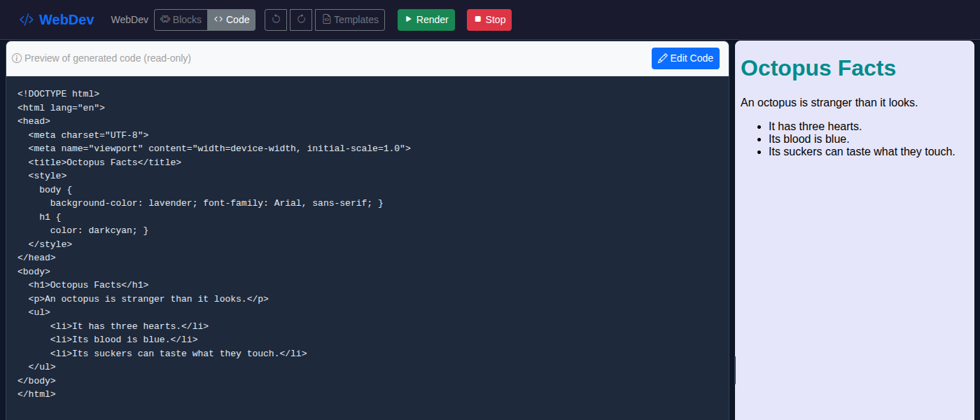Click the <p> octopus stranger code line
This screenshot has height=420, width=980.
[148, 299]
